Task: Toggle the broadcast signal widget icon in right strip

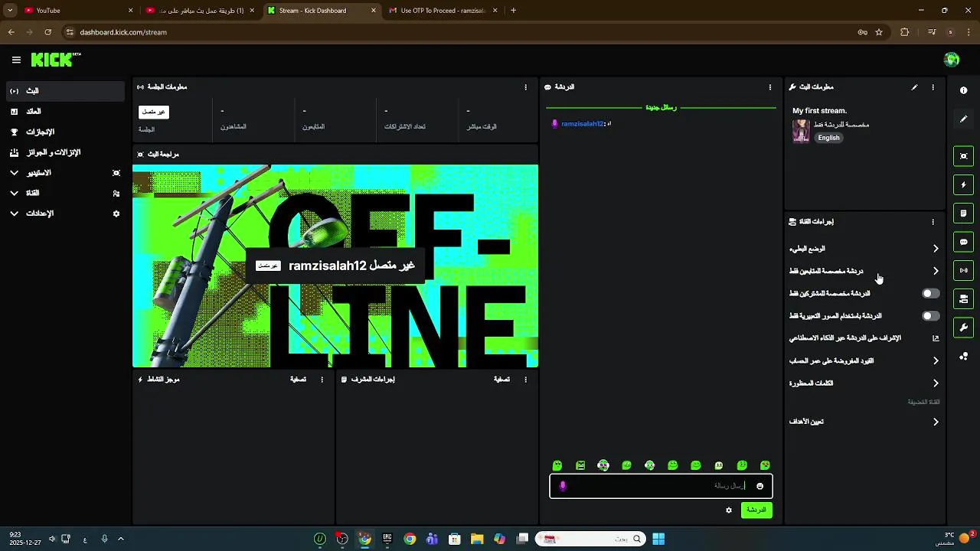Action: 963,270
